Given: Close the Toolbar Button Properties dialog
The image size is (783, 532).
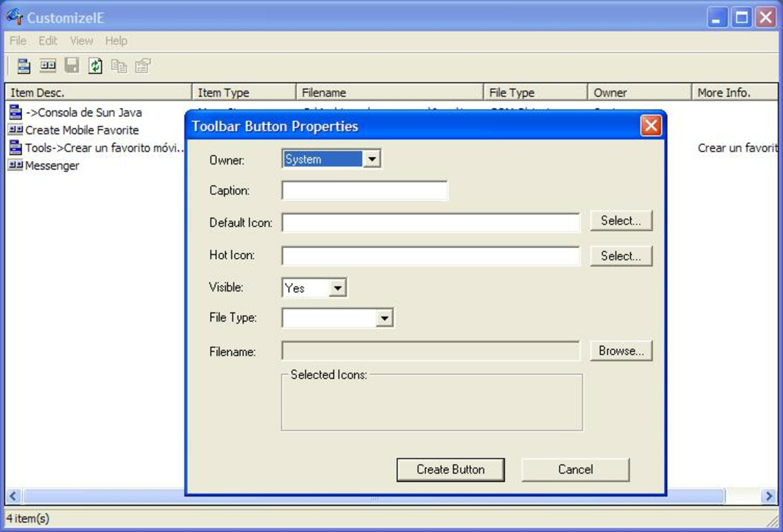Looking at the screenshot, I should click(x=651, y=126).
